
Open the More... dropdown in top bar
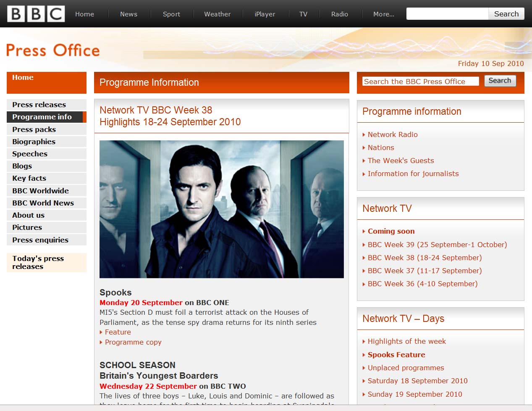tap(383, 14)
